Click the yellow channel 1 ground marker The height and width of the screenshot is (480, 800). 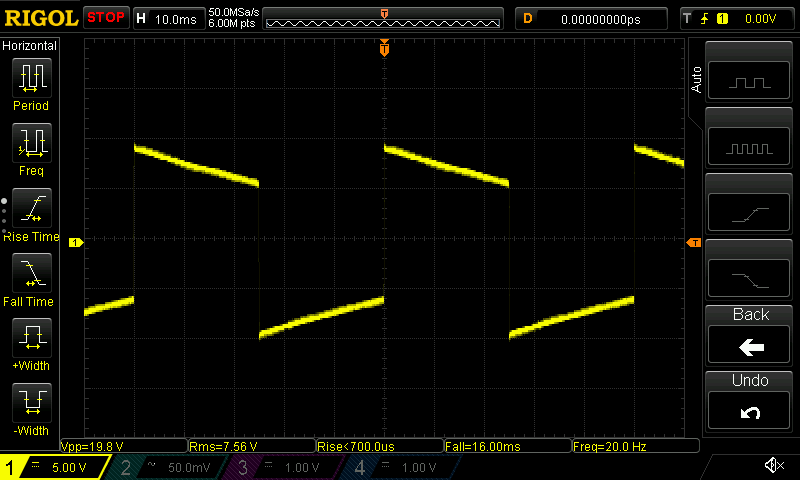[76, 243]
